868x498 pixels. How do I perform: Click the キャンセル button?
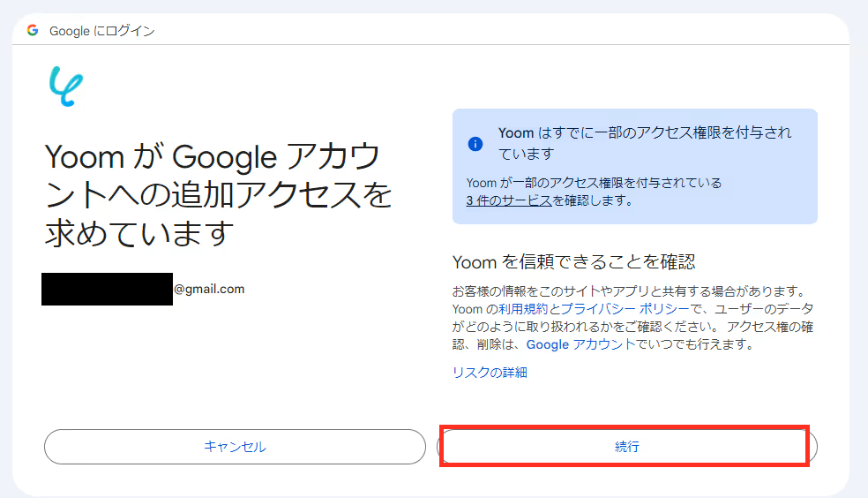tap(235, 447)
